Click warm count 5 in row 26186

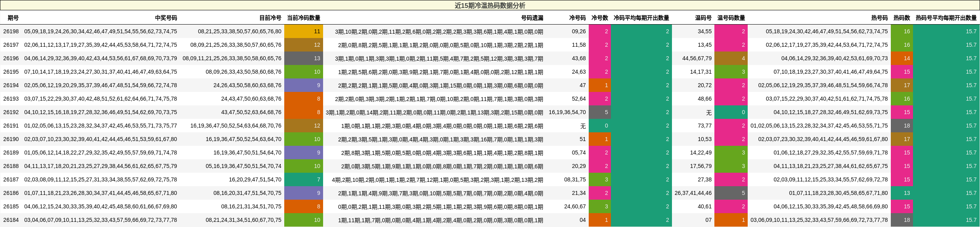pos(731,193)
